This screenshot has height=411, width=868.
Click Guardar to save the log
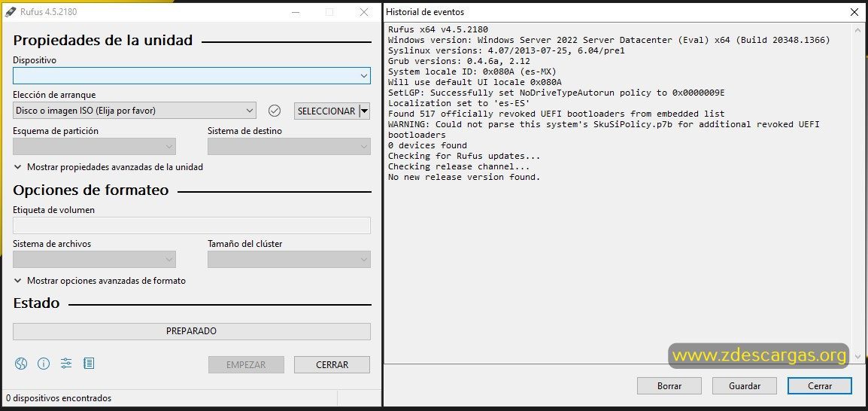tap(745, 386)
